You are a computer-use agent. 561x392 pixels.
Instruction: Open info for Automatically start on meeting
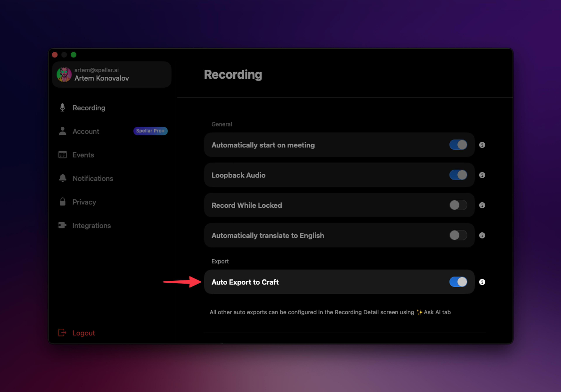point(482,145)
